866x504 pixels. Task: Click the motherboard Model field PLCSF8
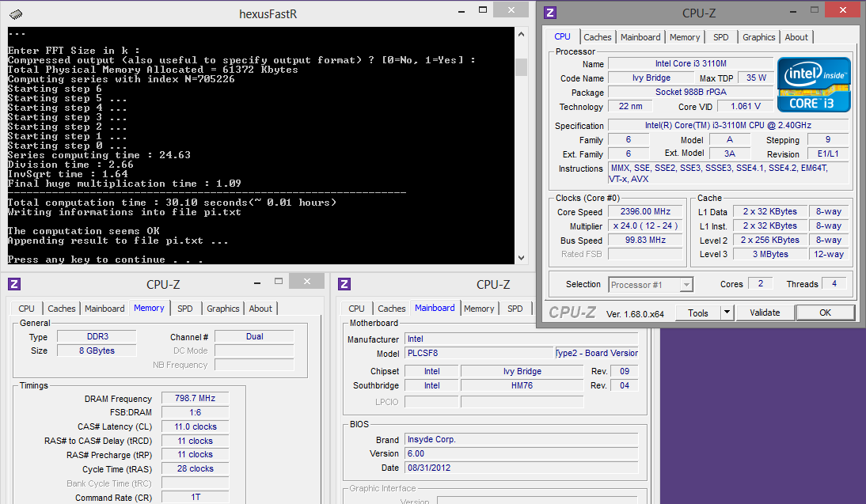pos(479,353)
